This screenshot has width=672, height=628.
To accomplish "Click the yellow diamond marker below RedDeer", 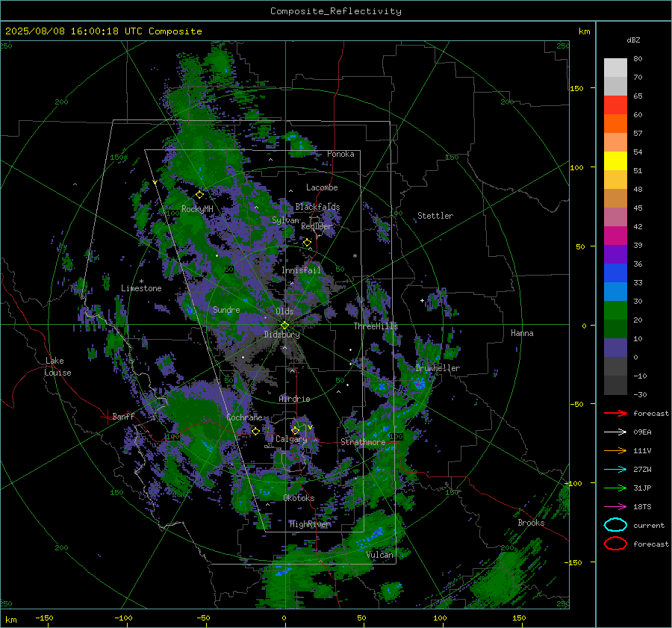I will tap(307, 243).
